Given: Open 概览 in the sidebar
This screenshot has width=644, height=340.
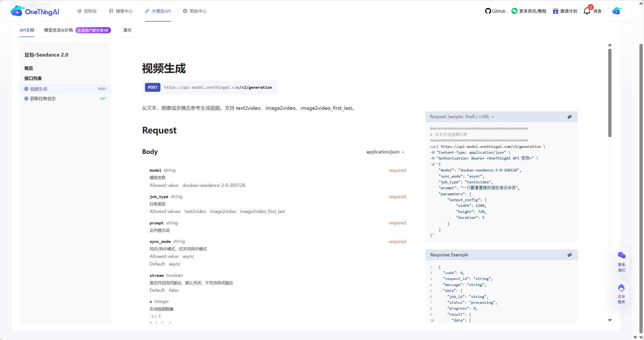Looking at the screenshot, I should (x=29, y=68).
